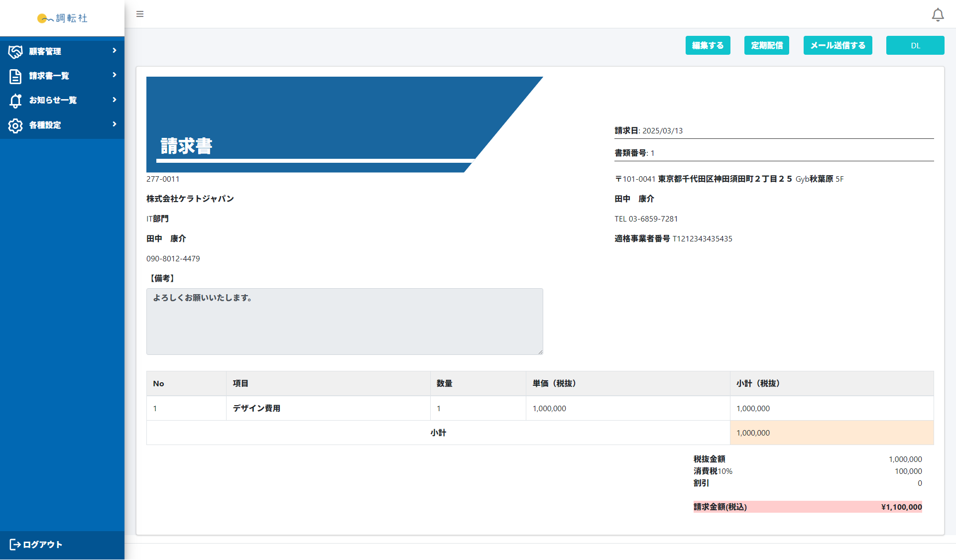Click the 調転社 logo
The width and height of the screenshot is (956, 560).
point(62,18)
